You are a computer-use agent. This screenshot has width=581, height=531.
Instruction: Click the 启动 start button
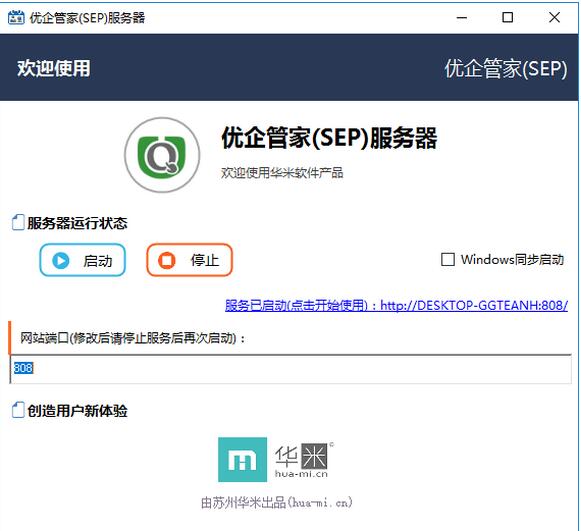click(83, 260)
